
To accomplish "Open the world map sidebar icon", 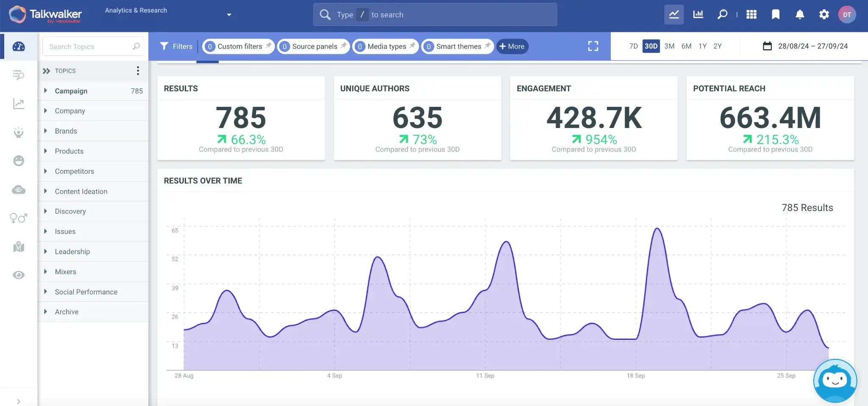I will pyautogui.click(x=19, y=247).
